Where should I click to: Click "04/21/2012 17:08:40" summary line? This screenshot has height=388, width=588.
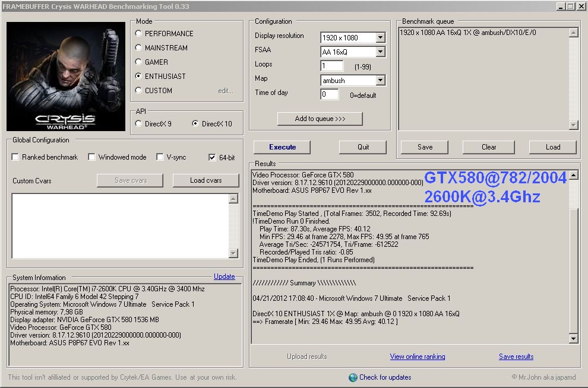352,298
